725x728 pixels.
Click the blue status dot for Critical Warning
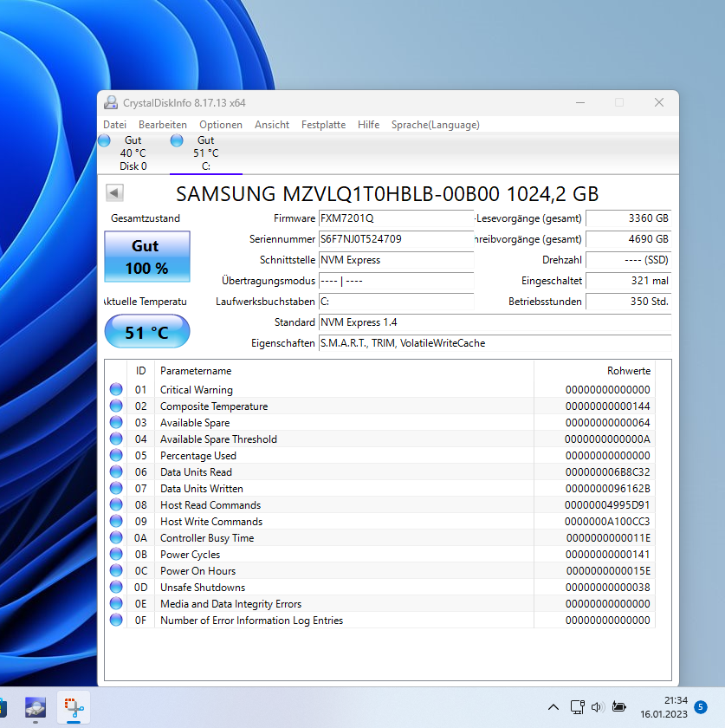pyautogui.click(x=116, y=389)
